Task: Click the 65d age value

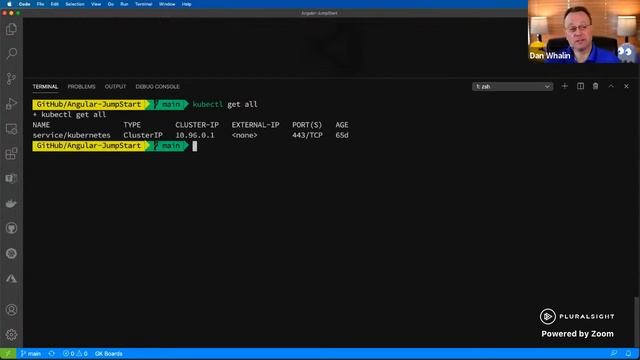Action: [342, 135]
